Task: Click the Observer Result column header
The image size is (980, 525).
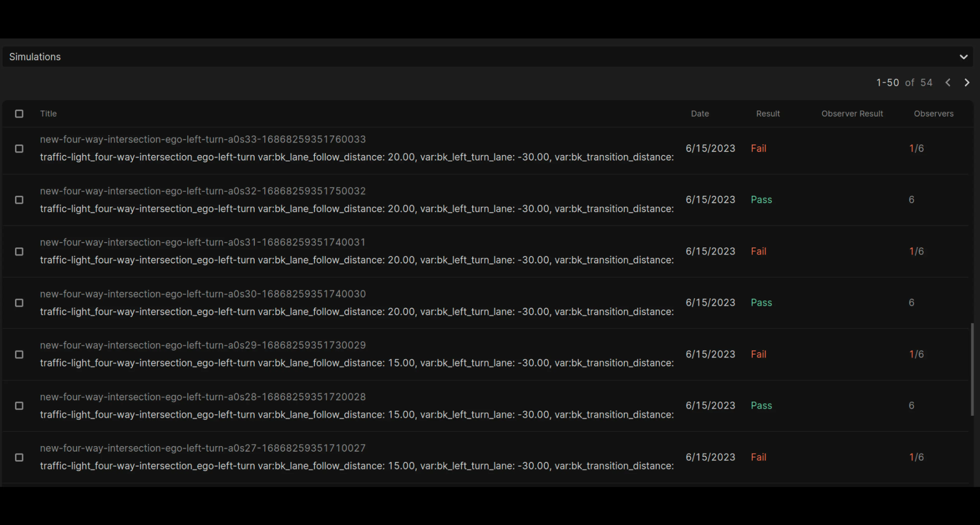Action: [852, 114]
